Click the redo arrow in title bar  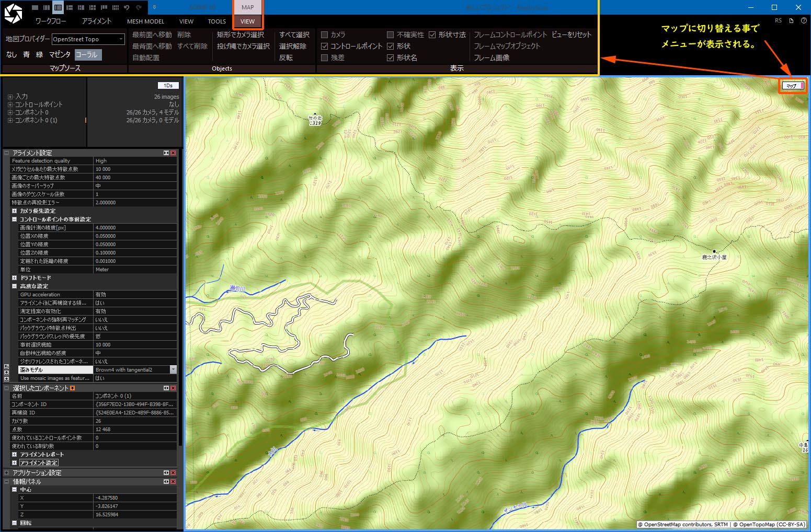pos(139,7)
